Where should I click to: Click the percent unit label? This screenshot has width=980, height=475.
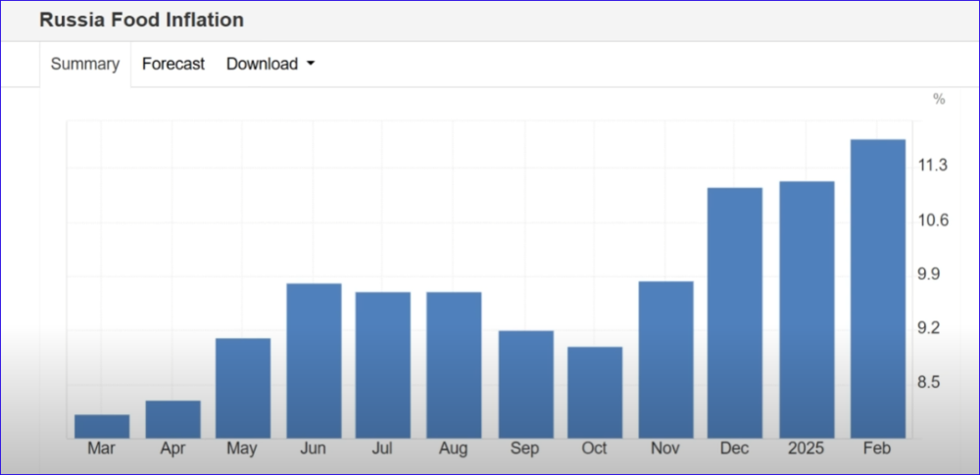tap(939, 99)
